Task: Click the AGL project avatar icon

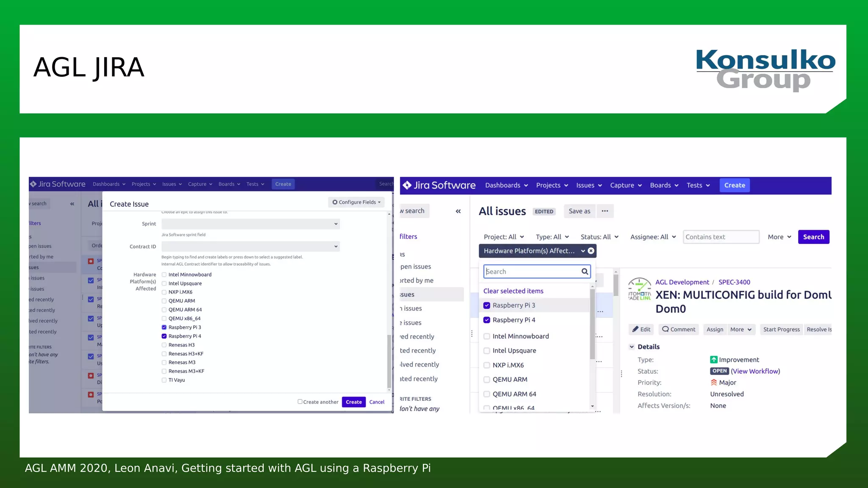Action: click(640, 289)
